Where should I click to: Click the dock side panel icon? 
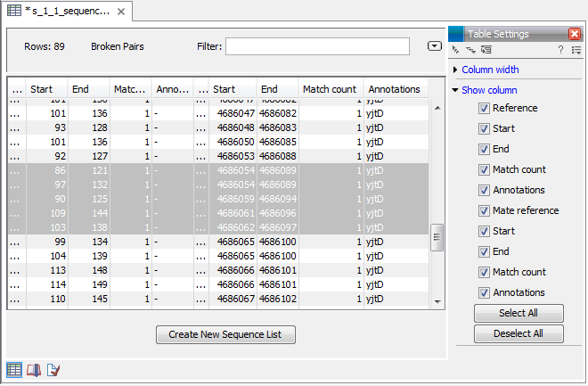pyautogui.click(x=486, y=50)
